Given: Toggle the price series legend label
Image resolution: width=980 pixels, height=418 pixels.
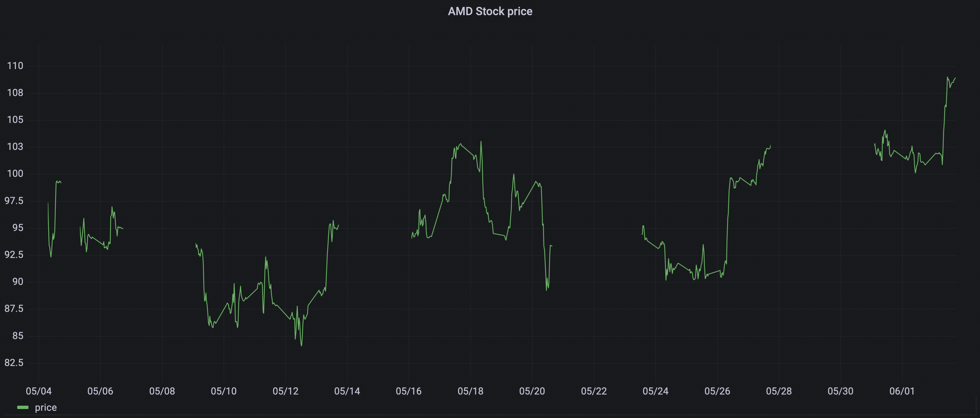Looking at the screenshot, I should pyautogui.click(x=46, y=407).
